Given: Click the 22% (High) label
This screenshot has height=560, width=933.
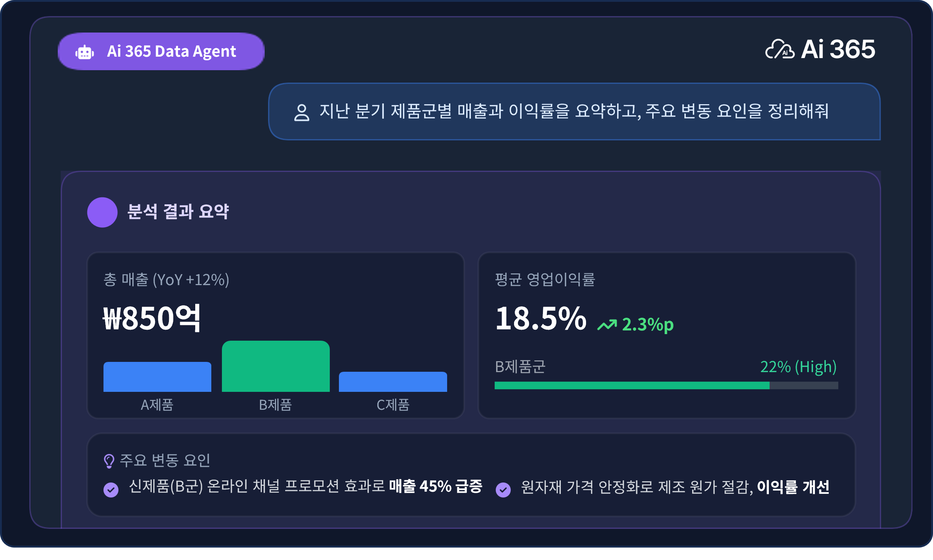Looking at the screenshot, I should [x=798, y=366].
